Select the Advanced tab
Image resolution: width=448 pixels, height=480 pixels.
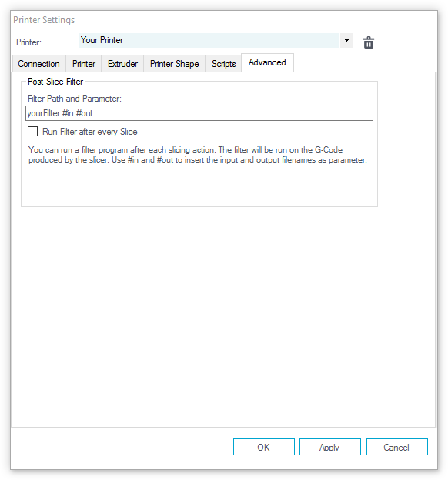267,62
